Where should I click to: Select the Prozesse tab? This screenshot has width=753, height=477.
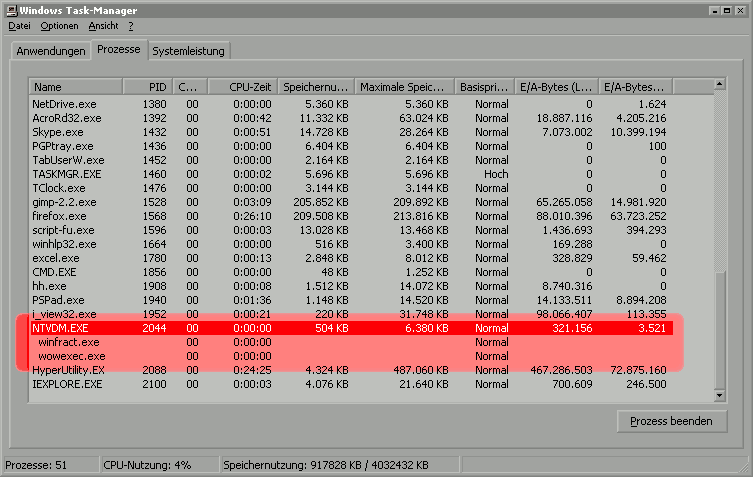(x=119, y=49)
